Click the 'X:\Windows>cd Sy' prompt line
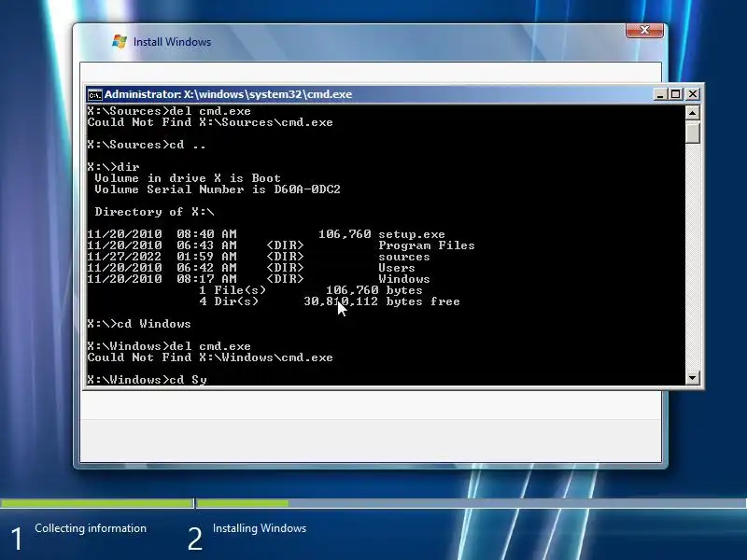This screenshot has height=560, width=747. [148, 380]
